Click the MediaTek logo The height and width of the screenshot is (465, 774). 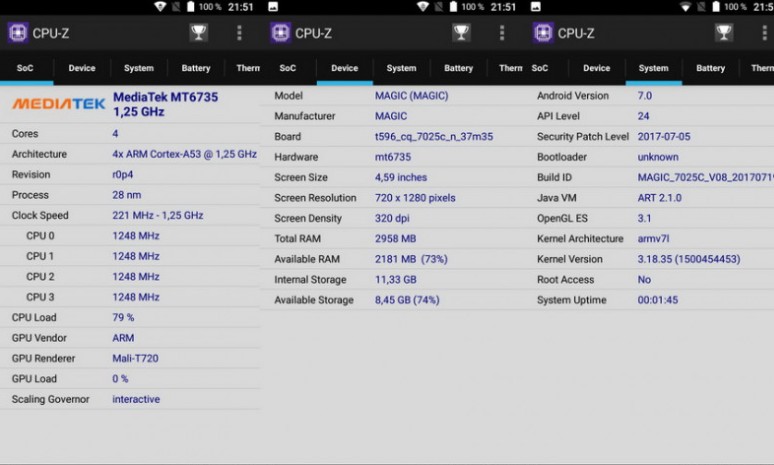coord(58,104)
